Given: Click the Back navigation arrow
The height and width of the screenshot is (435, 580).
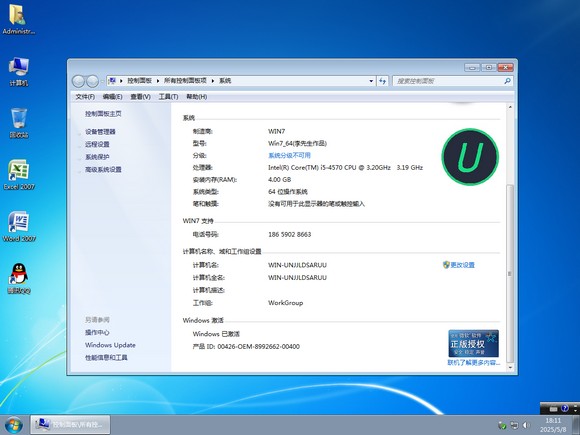Looking at the screenshot, I should [x=78, y=81].
